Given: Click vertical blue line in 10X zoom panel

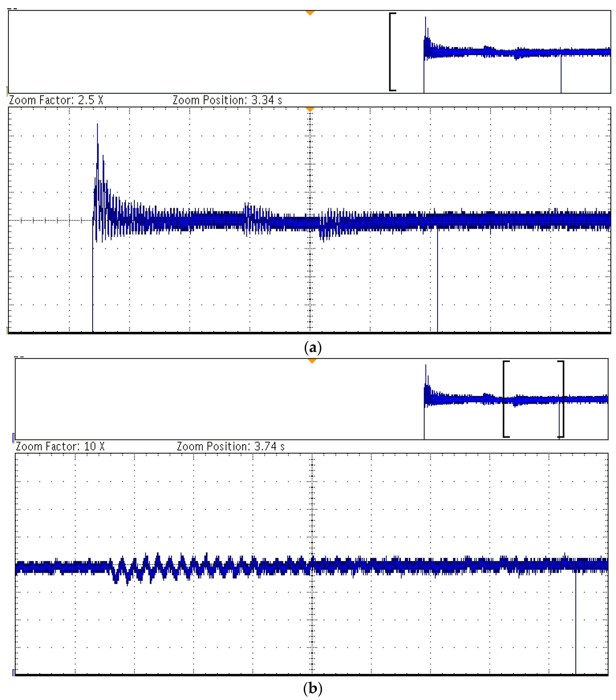Looking at the screenshot, I should [x=576, y=623].
